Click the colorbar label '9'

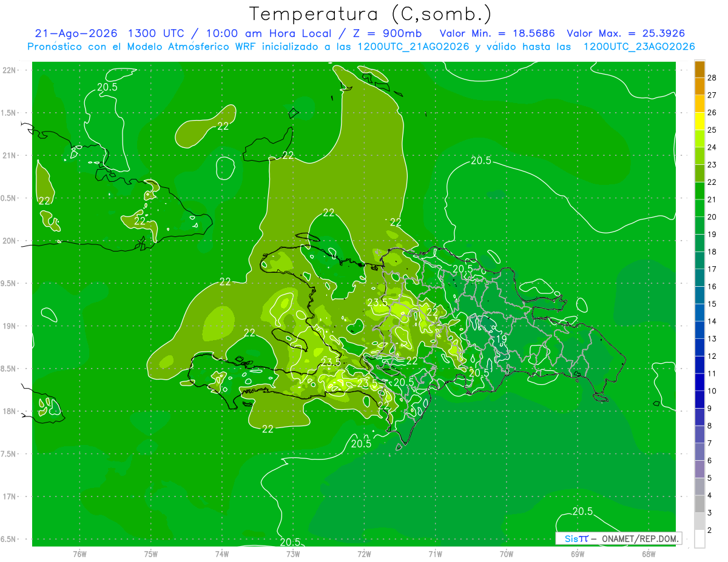(710, 409)
